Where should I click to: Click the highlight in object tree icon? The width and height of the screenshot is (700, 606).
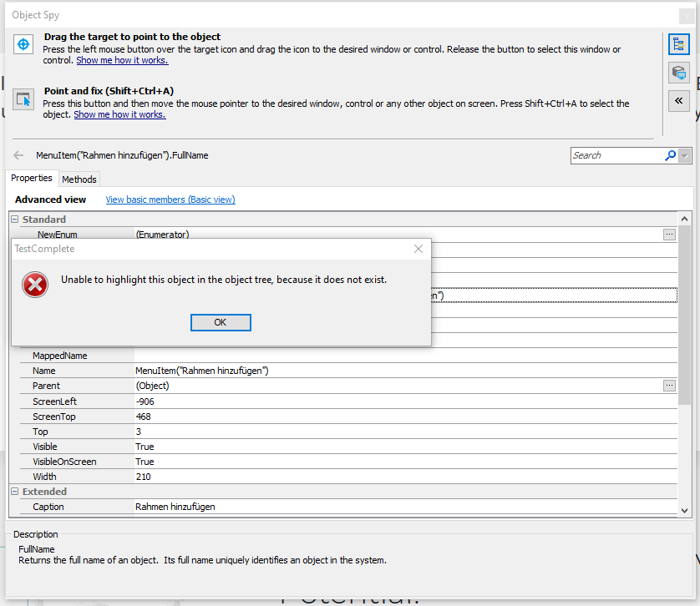click(x=678, y=45)
